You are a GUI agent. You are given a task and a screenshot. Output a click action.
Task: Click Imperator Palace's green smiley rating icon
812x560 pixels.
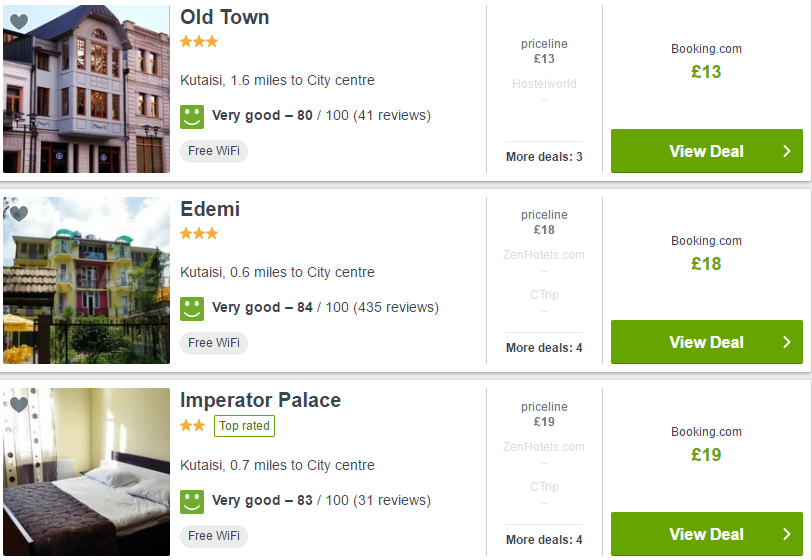[192, 501]
